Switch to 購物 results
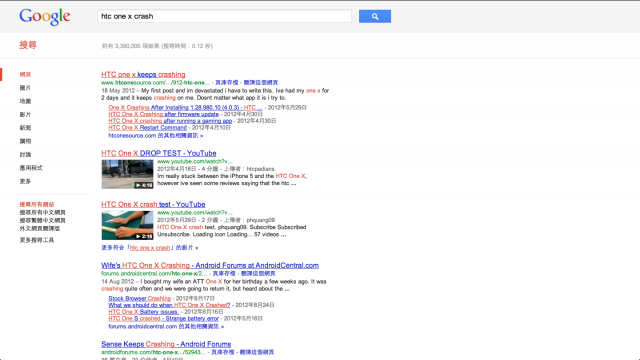 tap(25, 141)
